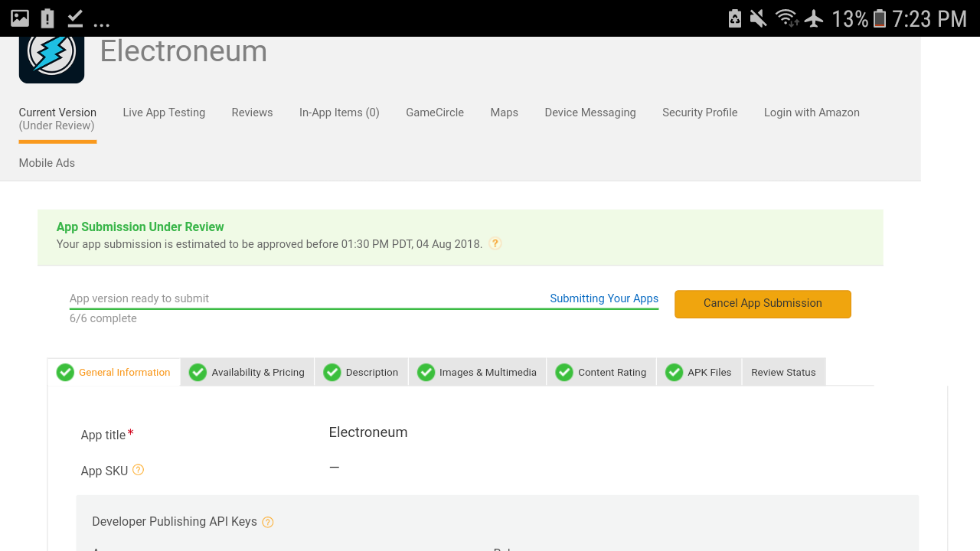Open the Device Messaging tab

(590, 112)
